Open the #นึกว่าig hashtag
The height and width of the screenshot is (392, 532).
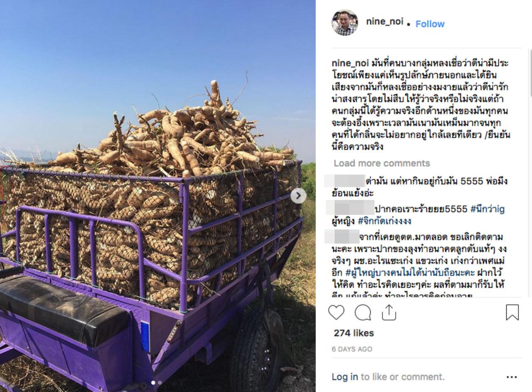pos(488,210)
